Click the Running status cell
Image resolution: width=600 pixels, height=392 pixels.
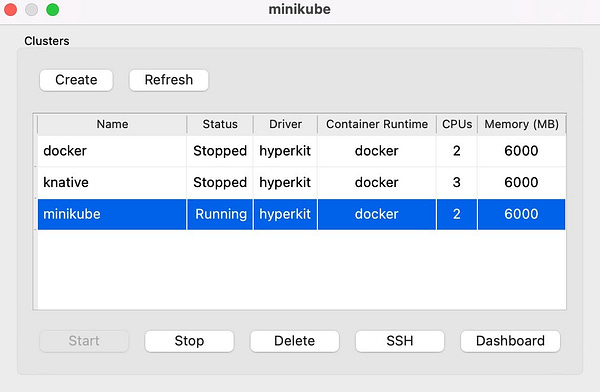point(220,214)
